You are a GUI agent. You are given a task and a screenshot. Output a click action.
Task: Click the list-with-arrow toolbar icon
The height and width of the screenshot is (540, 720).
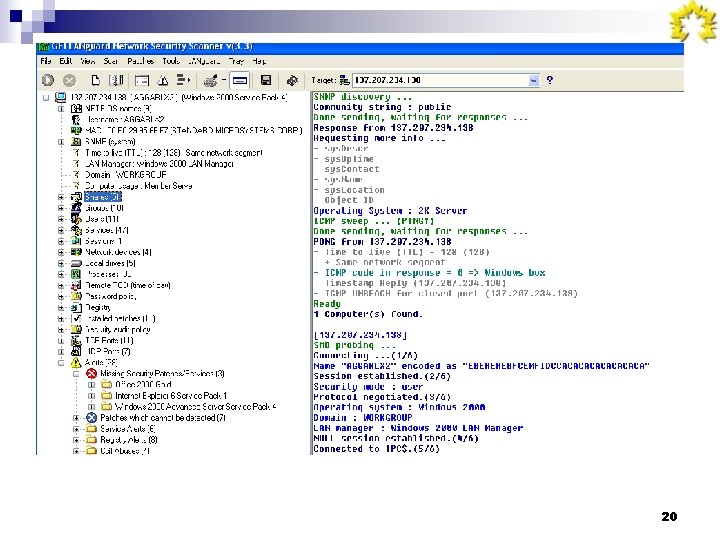[183, 80]
